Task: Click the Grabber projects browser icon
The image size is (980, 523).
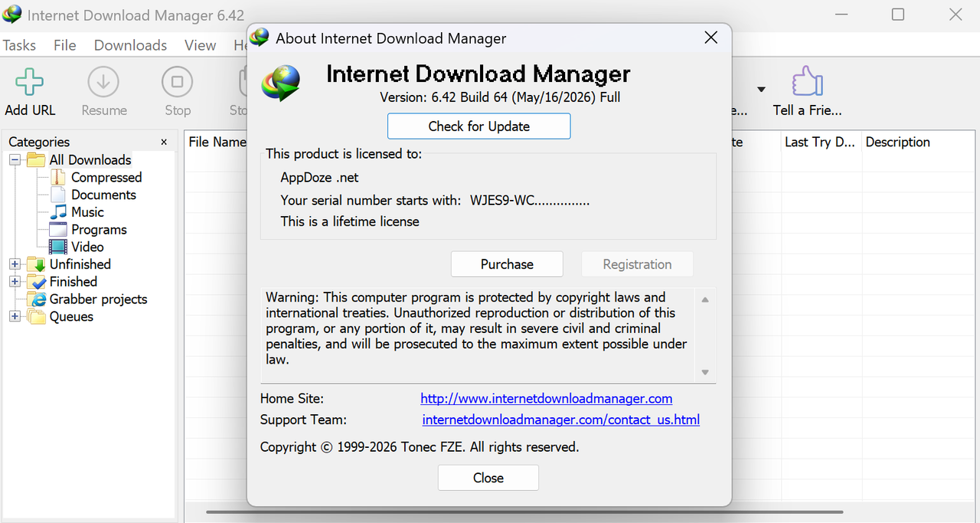Action: (x=37, y=299)
